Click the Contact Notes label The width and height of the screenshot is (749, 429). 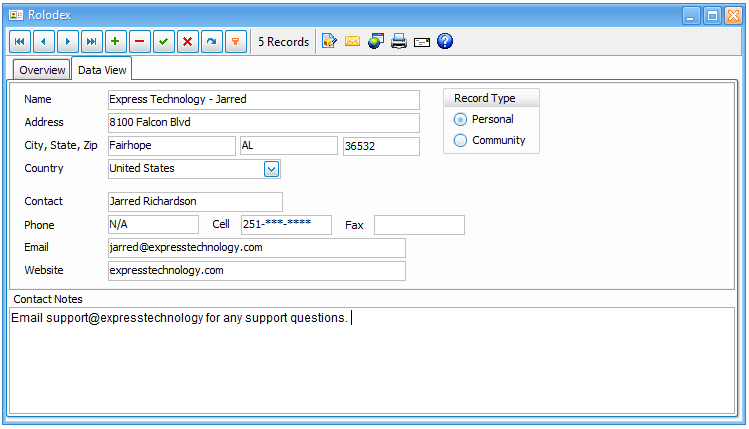pyautogui.click(x=48, y=299)
